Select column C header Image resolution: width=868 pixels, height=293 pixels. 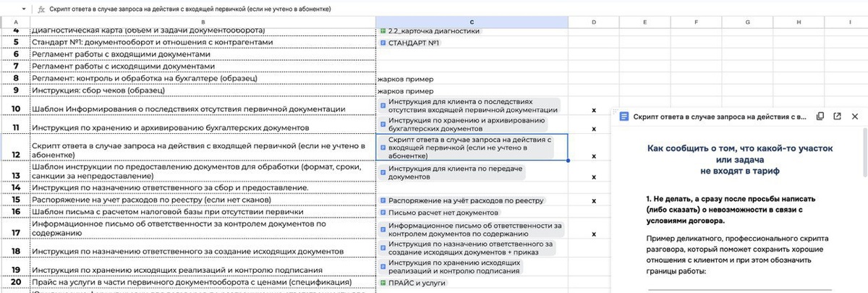point(472,23)
